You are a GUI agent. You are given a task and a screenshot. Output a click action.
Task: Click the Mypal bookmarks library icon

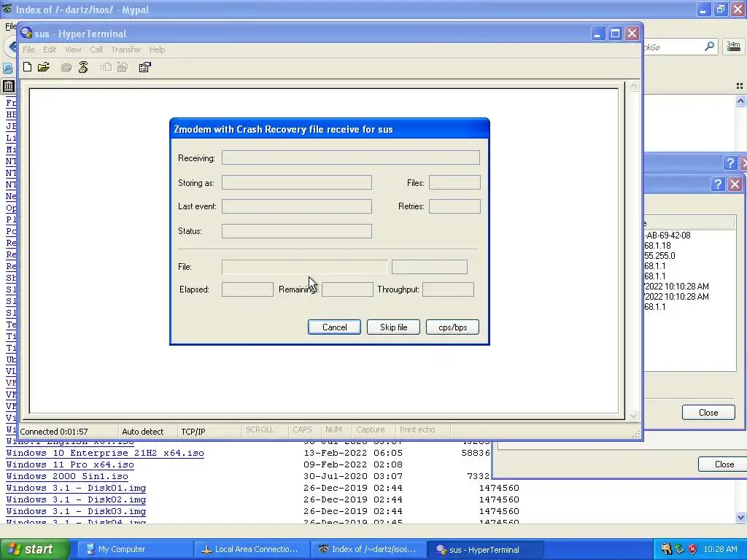tap(8, 86)
